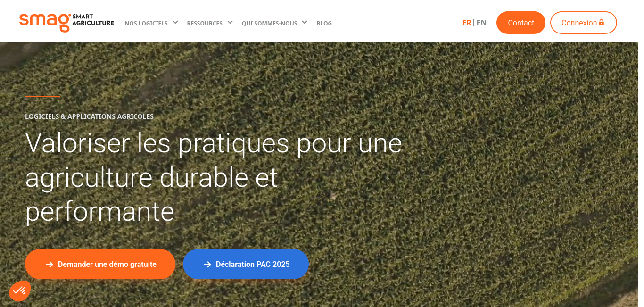644x307 pixels.
Task: Go to the BLOG page
Action: [x=324, y=23]
